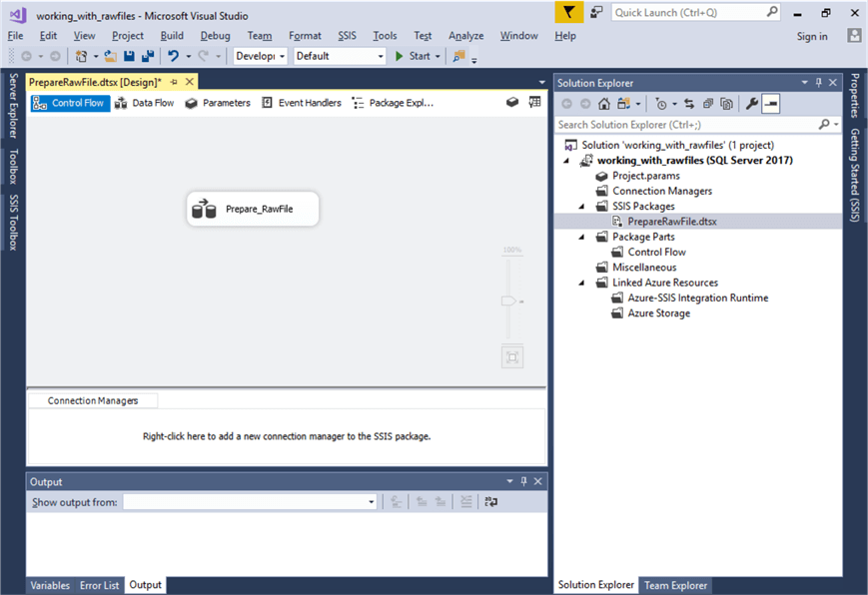Click the Save All icon
Image resolution: width=868 pixels, height=595 pixels.
148,56
